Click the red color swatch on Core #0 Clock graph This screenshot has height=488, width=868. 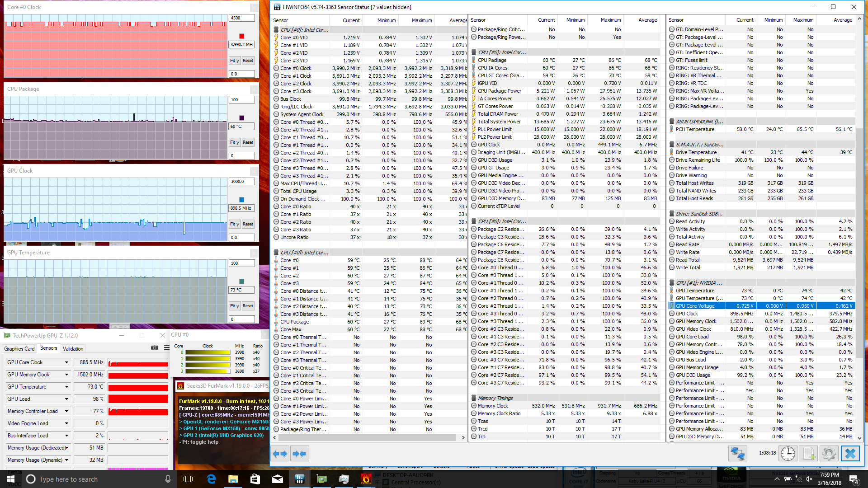coord(242,36)
